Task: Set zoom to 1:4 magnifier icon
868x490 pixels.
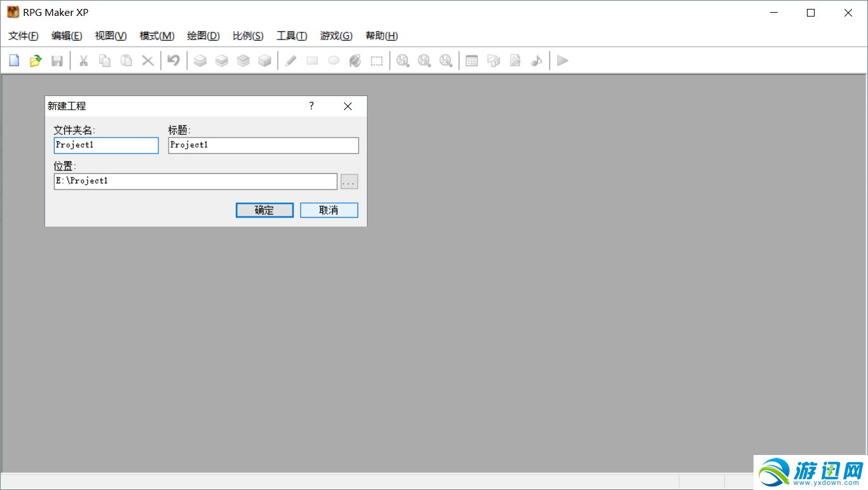Action: pos(446,60)
